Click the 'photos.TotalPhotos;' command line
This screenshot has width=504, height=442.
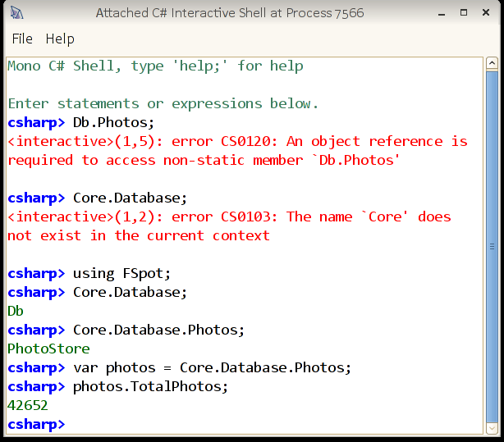pyautogui.click(x=118, y=387)
